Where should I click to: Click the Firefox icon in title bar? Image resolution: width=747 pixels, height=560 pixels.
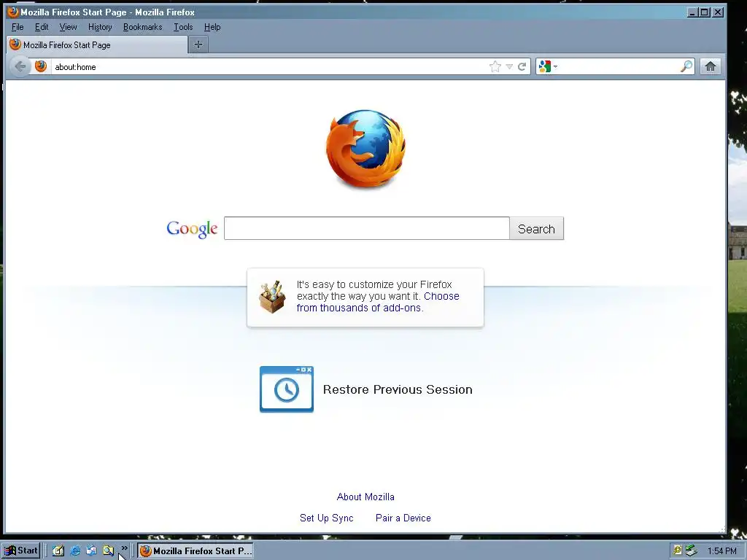pos(13,12)
